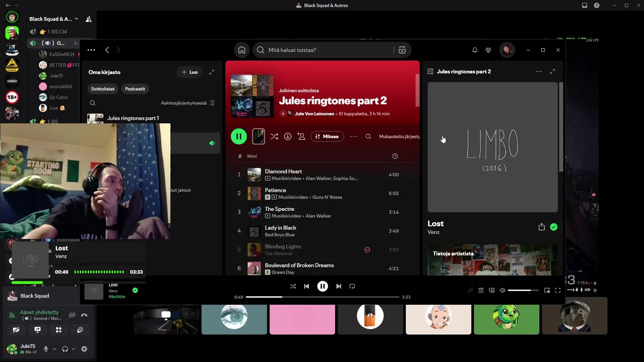Show lyrics with microphone icon
Screen dimensions: 644x362
470,290
